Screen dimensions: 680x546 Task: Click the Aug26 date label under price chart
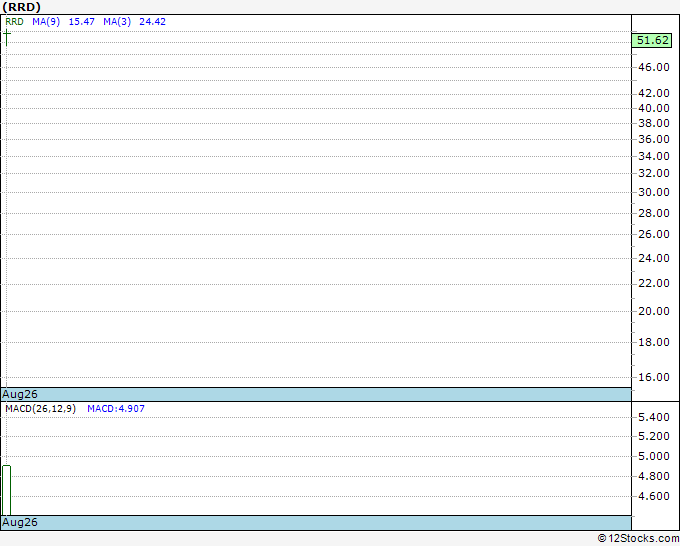pos(20,394)
